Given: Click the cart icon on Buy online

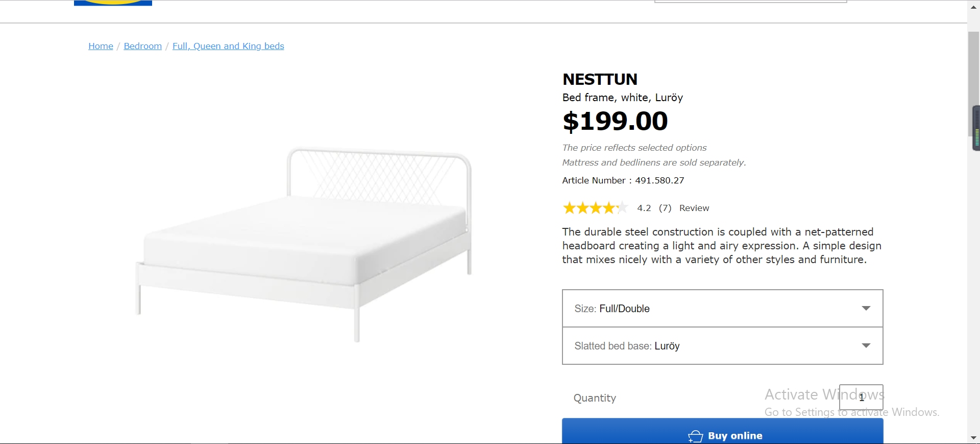Looking at the screenshot, I should tap(696, 436).
